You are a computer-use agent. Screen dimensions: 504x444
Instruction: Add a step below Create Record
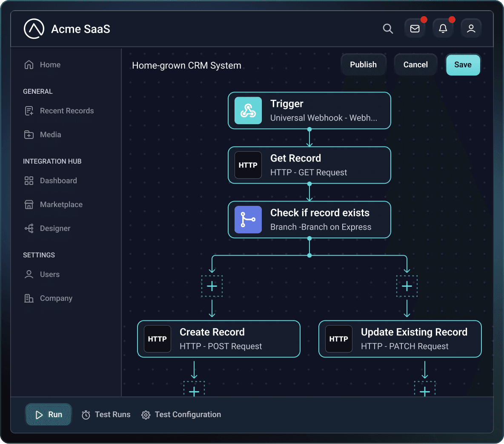(194, 389)
